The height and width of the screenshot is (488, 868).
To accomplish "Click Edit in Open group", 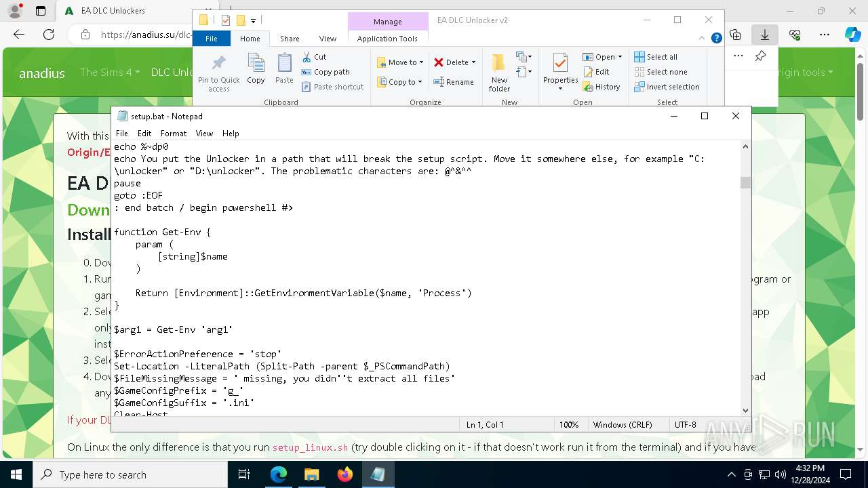I will [x=596, y=72].
